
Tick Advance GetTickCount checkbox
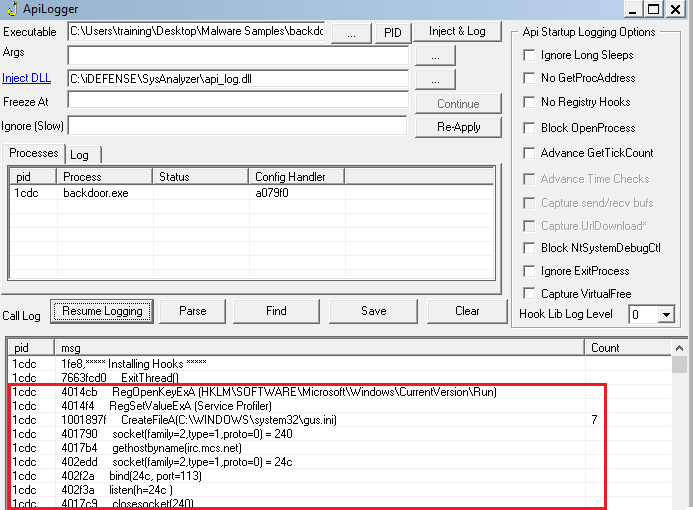point(529,153)
